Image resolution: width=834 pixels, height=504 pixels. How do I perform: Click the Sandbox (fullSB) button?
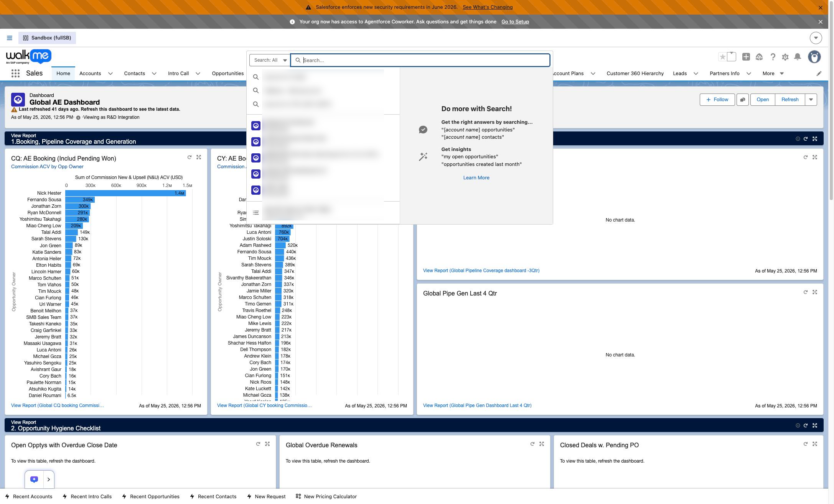47,38
